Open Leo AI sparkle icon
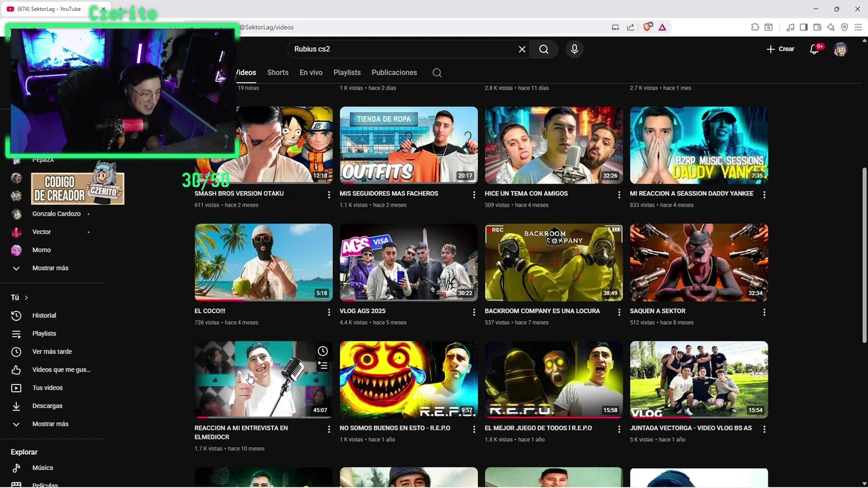The width and height of the screenshot is (868, 488). (x=831, y=27)
